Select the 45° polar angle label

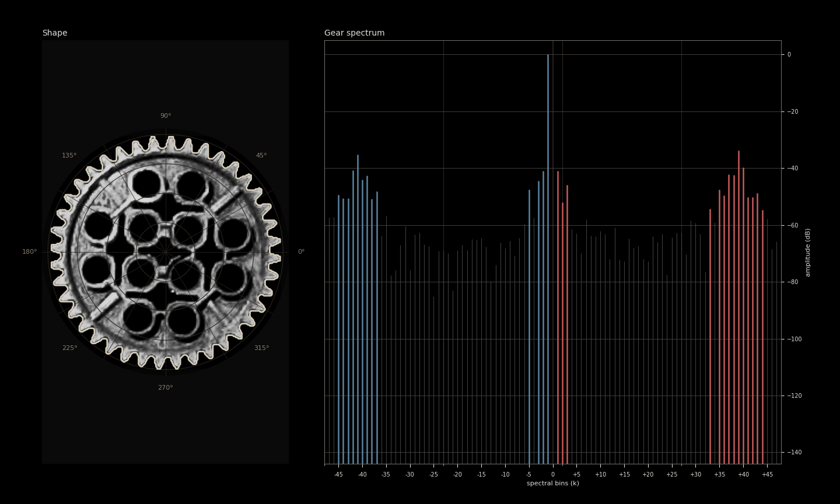[x=261, y=156]
